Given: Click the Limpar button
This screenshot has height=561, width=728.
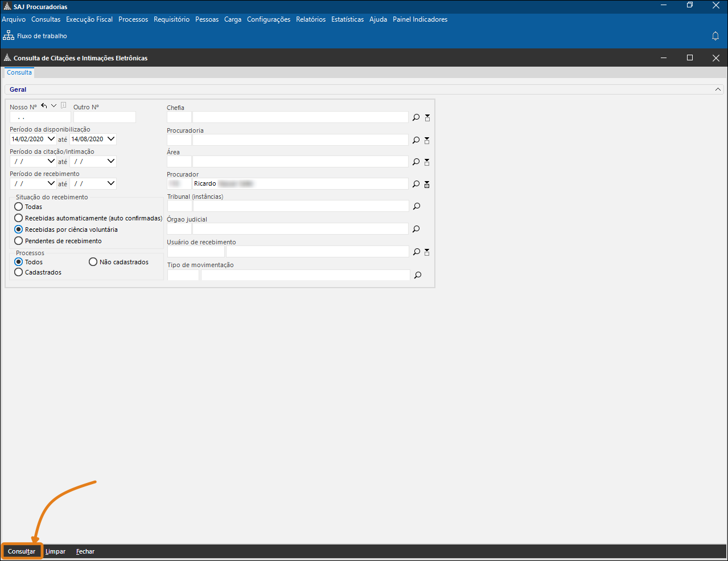Looking at the screenshot, I should pyautogui.click(x=55, y=551).
